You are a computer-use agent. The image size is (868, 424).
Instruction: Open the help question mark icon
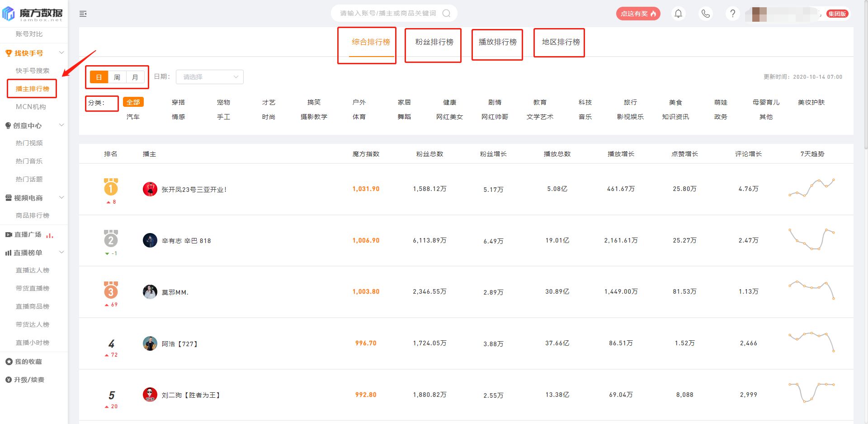[x=732, y=14]
